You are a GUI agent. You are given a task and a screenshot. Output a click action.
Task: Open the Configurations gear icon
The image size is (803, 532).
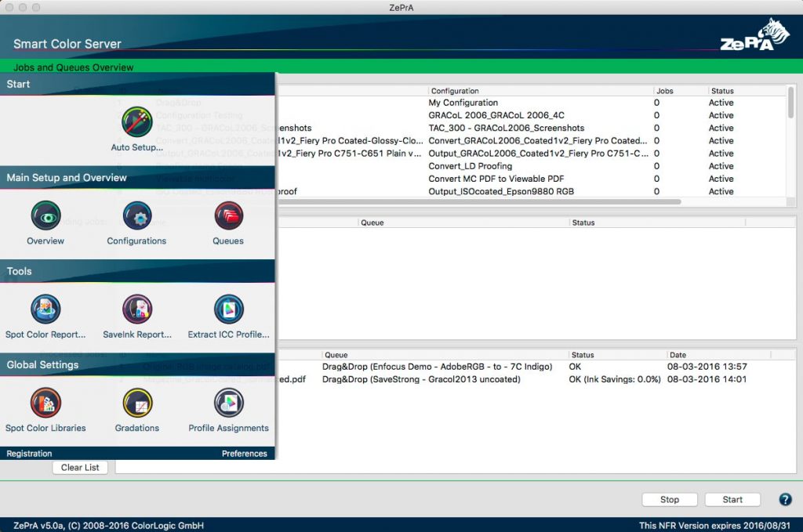137,215
